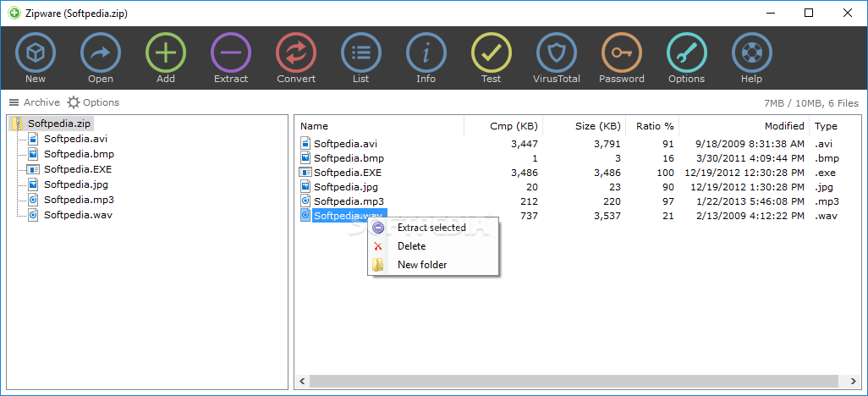Viewport: 868px width, 396px height.
Task: Click the New archive toolbar icon
Action: click(x=36, y=53)
